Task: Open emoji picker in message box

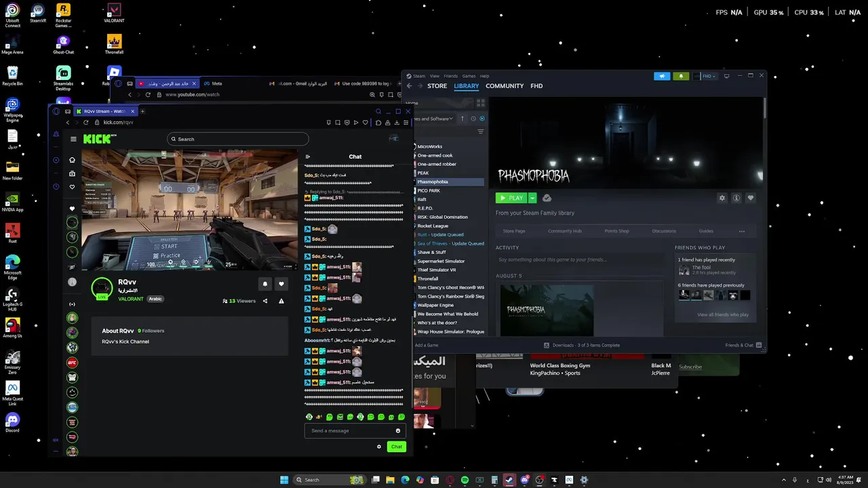Action: [x=398, y=431]
